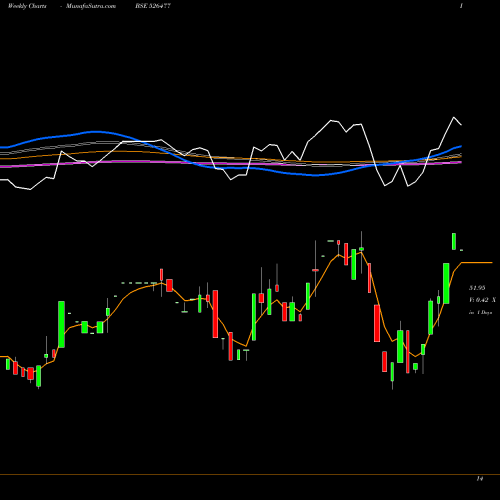
Task: Click the 'Weekly Charts' title text
Action: pyautogui.click(x=27, y=6)
